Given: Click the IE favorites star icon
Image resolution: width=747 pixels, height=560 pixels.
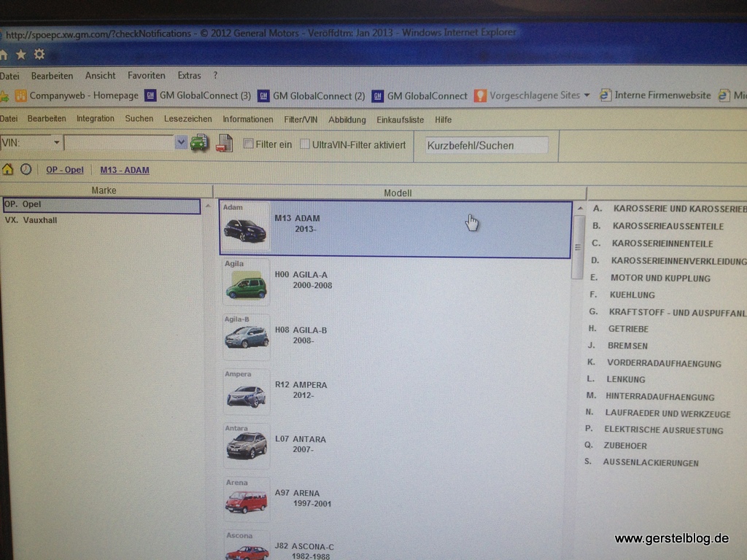Looking at the screenshot, I should click(21, 55).
